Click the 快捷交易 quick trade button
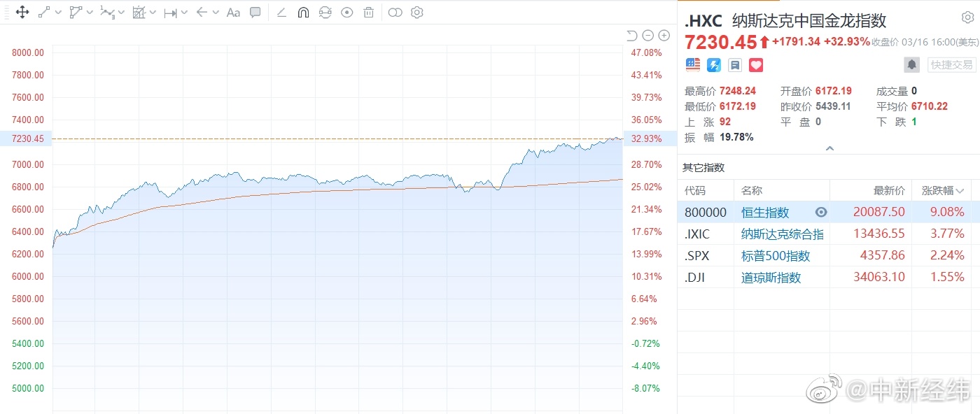 coord(951,64)
